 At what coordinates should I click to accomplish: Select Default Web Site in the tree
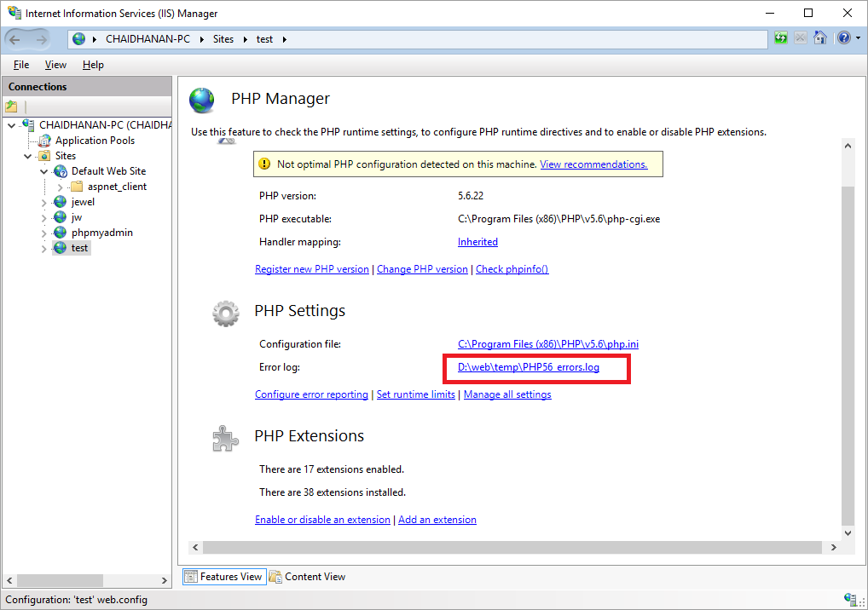click(x=108, y=171)
